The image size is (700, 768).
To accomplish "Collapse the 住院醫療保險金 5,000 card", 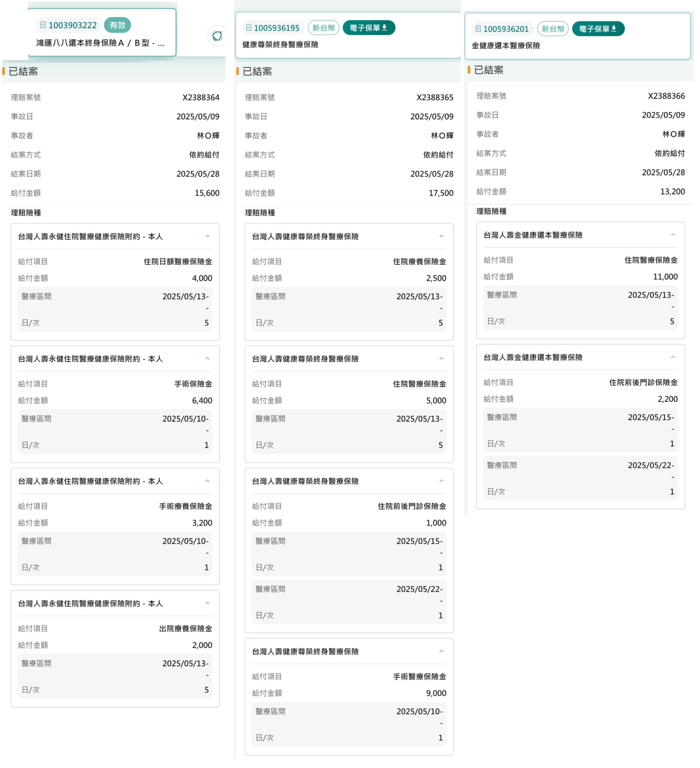I will 441,358.
